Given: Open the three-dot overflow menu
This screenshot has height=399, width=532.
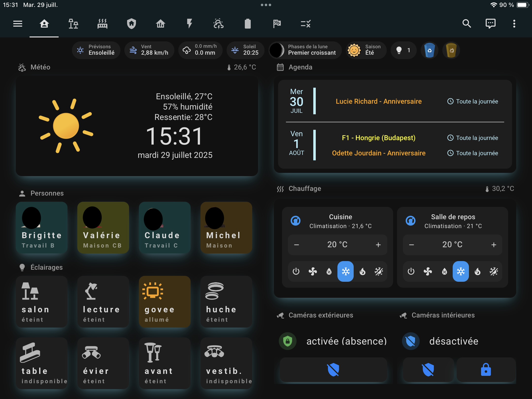Looking at the screenshot, I should (514, 24).
